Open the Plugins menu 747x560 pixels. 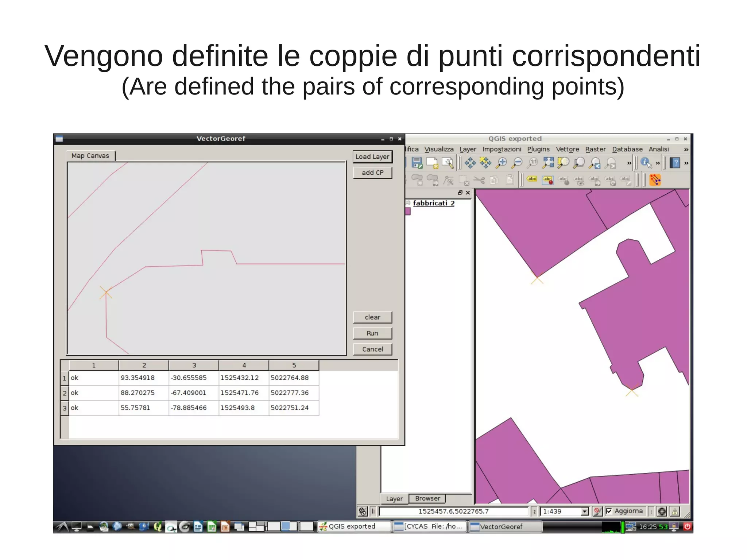tap(538, 149)
